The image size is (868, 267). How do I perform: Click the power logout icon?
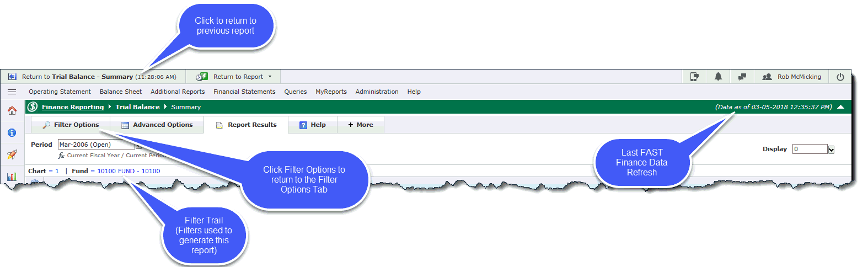840,77
